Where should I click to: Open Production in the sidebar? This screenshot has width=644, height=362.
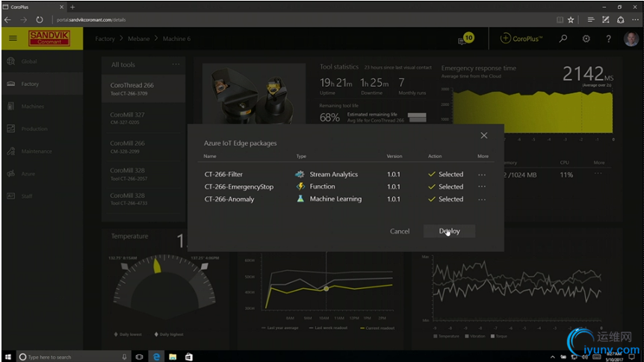(43, 129)
